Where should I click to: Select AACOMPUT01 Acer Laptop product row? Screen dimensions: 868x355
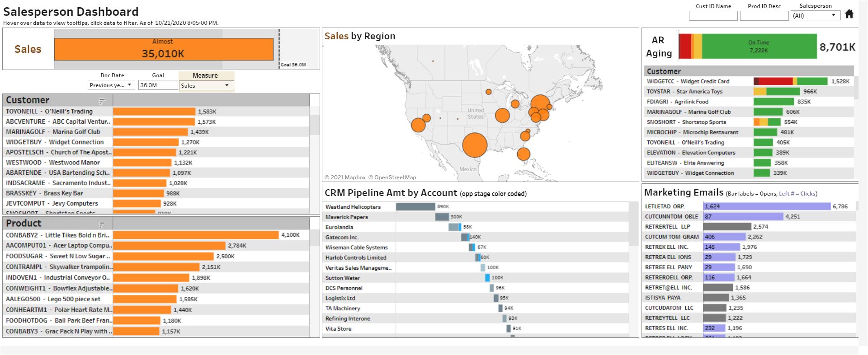[x=156, y=246]
